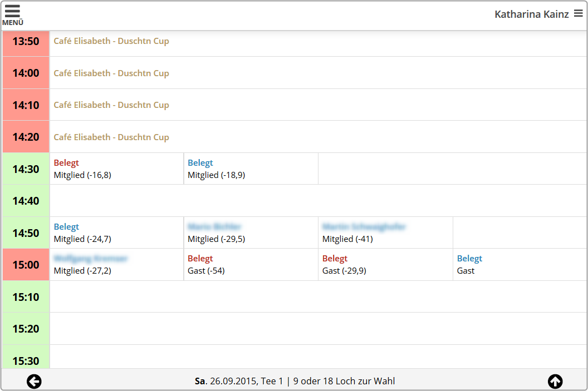Viewport: 588px width, 391px height.
Task: Go back with the left arrow icon
Action: coord(34,381)
